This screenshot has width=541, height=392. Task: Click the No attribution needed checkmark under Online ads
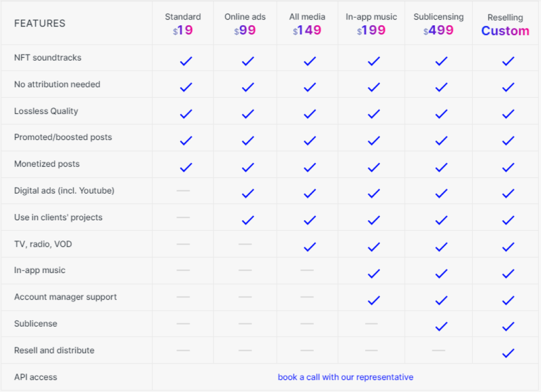[247, 86]
